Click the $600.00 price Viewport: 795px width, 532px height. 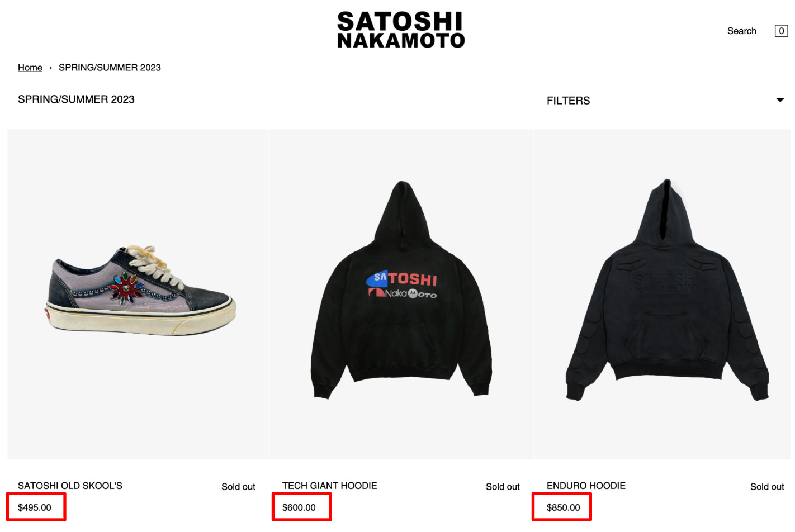click(x=299, y=507)
